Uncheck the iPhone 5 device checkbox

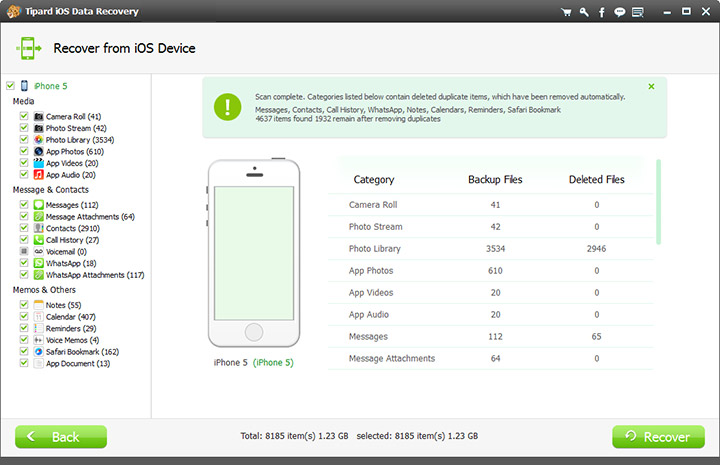tap(10, 85)
